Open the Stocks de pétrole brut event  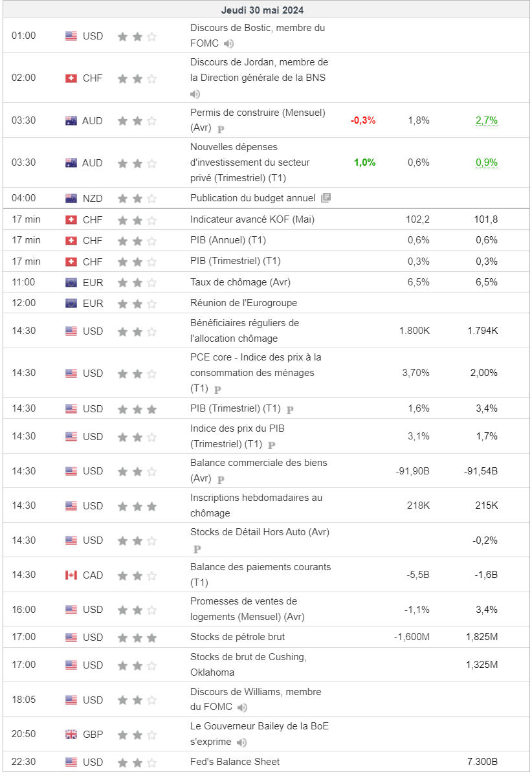tap(238, 637)
